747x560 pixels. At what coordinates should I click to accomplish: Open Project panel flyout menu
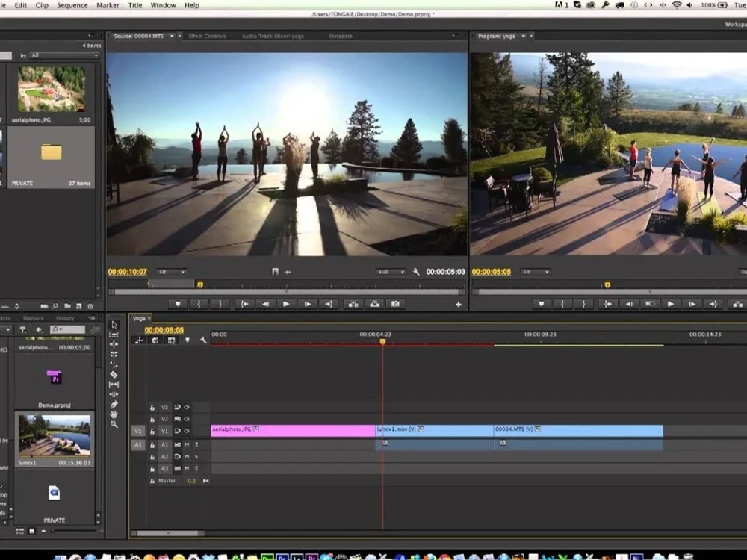[x=91, y=36]
